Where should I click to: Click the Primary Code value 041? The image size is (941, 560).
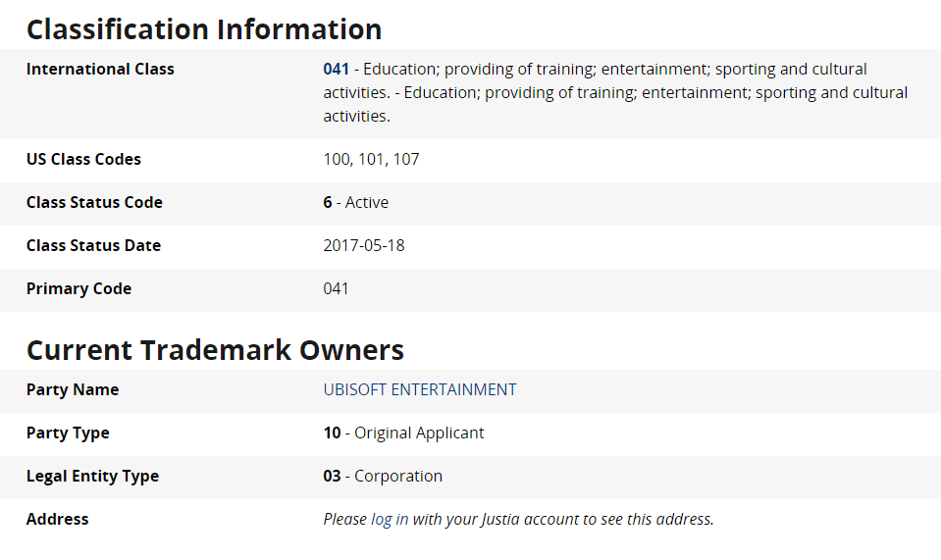[x=336, y=288]
